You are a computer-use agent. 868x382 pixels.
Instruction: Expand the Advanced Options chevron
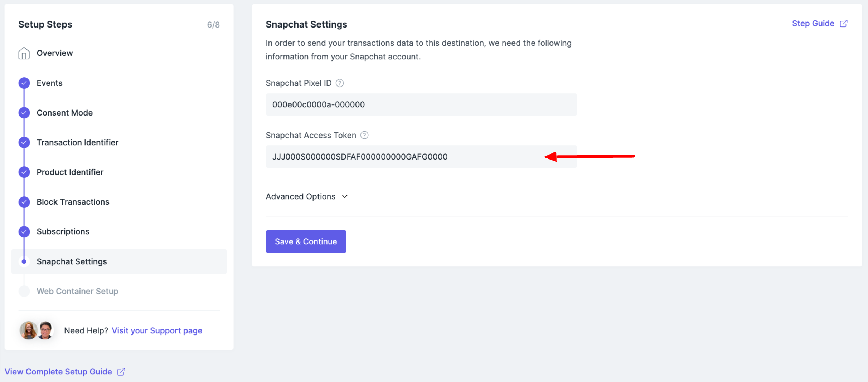tap(345, 197)
